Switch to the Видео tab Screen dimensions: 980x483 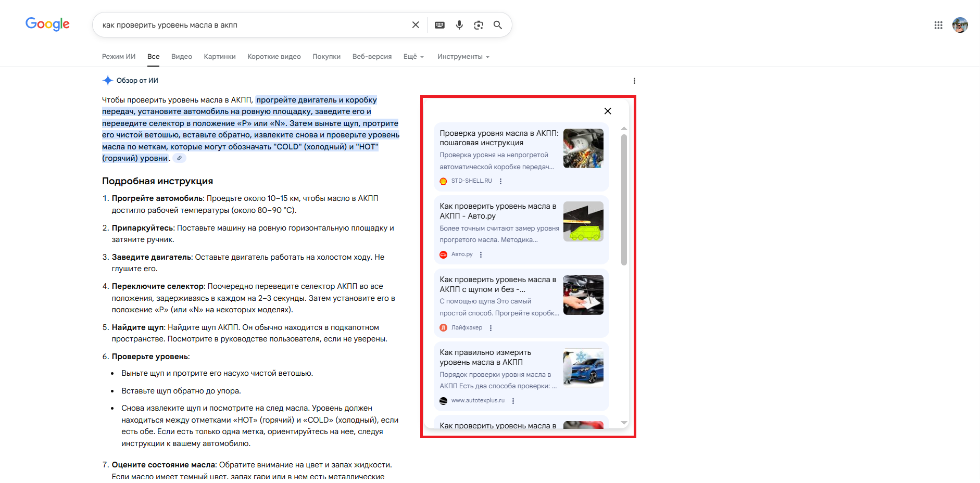(x=181, y=57)
